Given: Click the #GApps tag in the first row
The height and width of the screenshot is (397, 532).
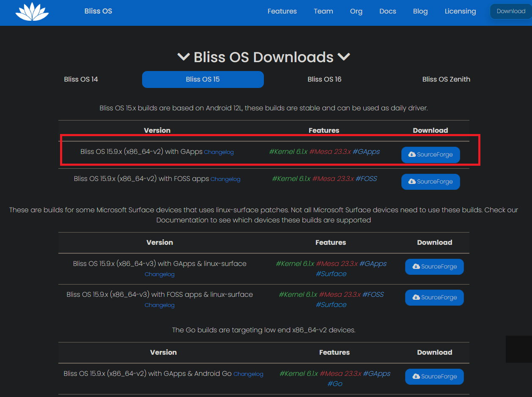Looking at the screenshot, I should coord(366,151).
